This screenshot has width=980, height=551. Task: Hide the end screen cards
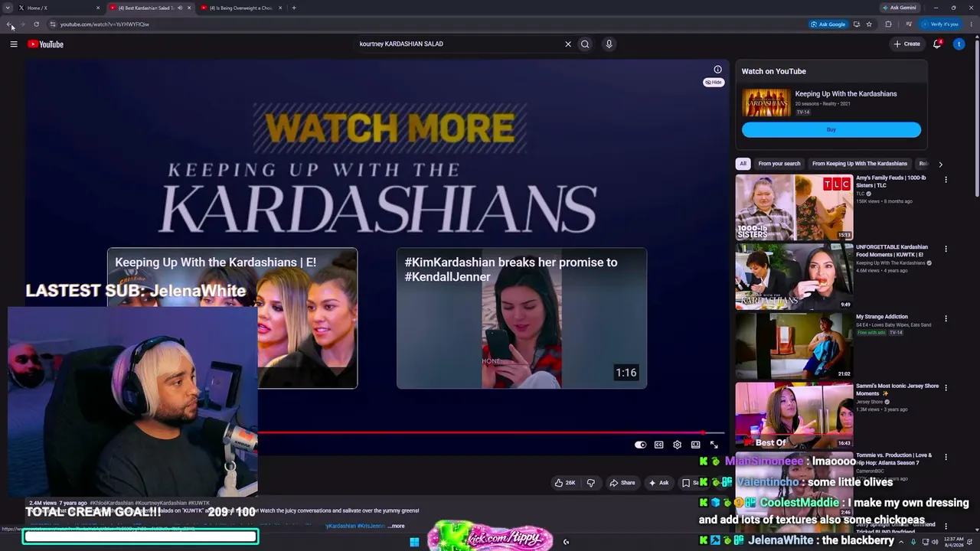[714, 82]
